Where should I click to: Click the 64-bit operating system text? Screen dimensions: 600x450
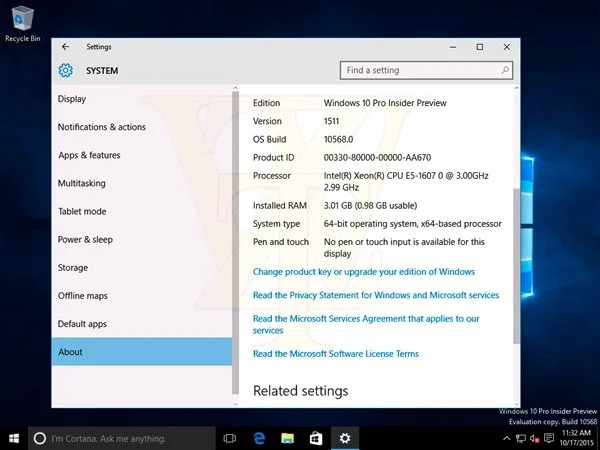412,224
